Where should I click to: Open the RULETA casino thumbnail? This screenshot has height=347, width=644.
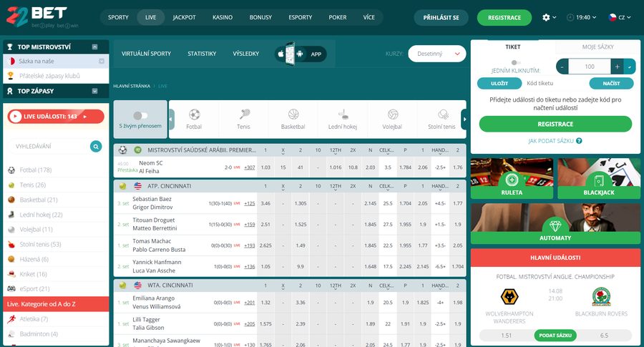(512, 179)
